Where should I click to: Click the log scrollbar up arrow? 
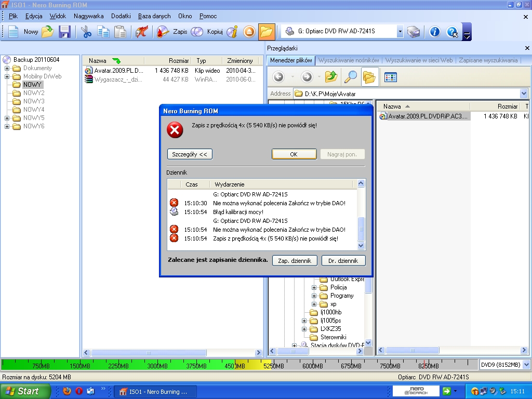[361, 183]
